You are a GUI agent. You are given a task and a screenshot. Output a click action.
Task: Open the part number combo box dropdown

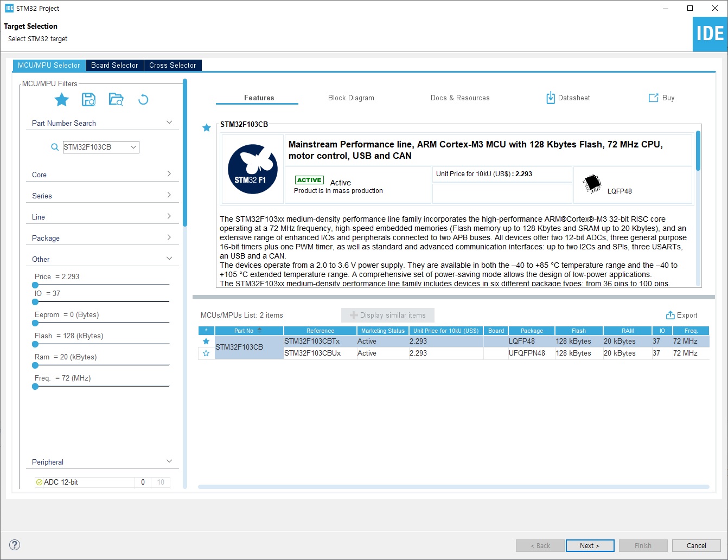[133, 147]
